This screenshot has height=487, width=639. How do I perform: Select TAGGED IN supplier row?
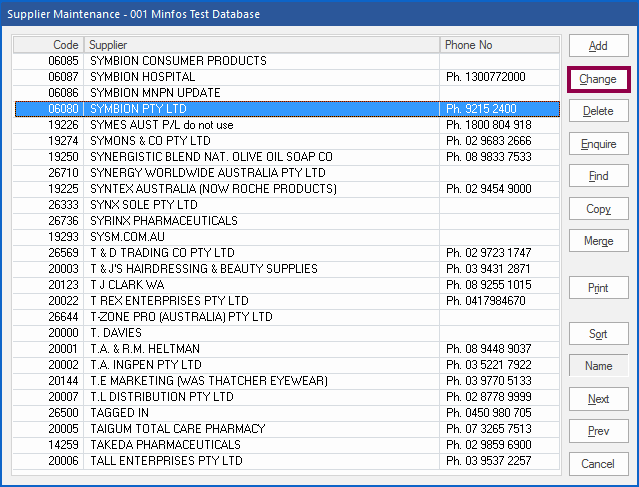(286, 412)
